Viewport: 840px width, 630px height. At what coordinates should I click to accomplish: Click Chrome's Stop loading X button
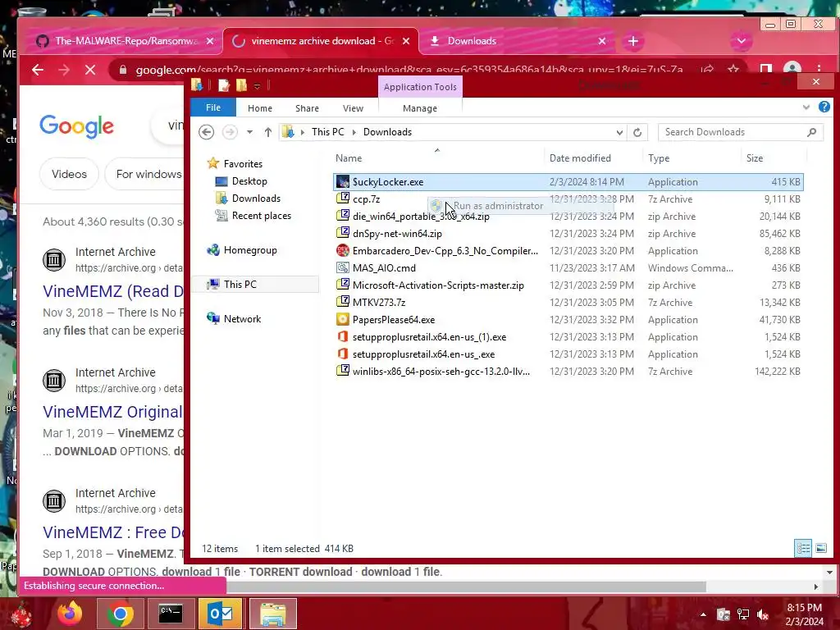click(90, 70)
